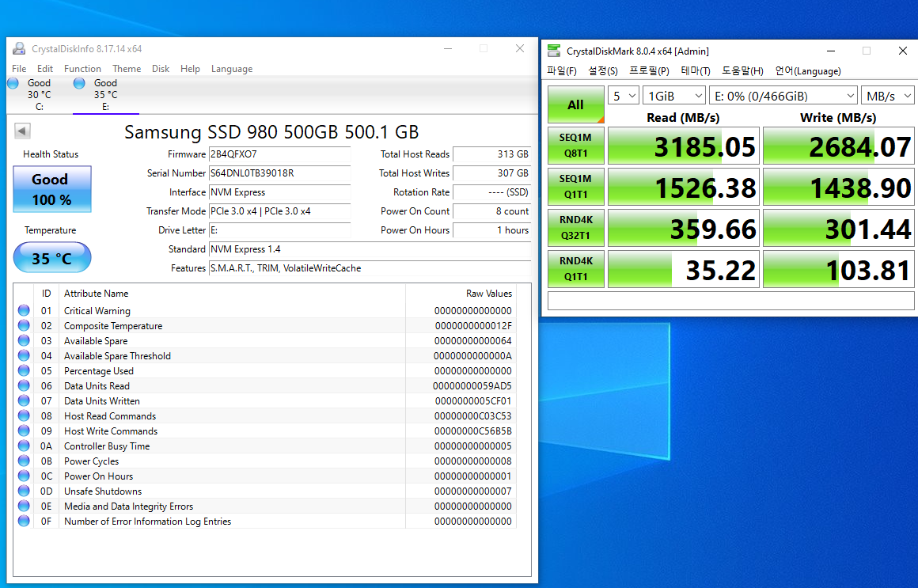
Task: Open the Disk menu
Action: 161,69
